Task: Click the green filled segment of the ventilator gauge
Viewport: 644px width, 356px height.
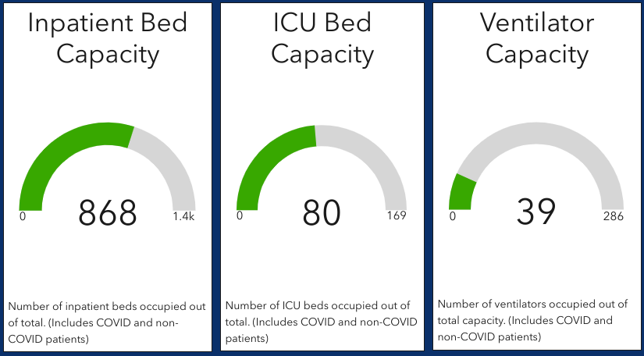Action: (x=462, y=191)
